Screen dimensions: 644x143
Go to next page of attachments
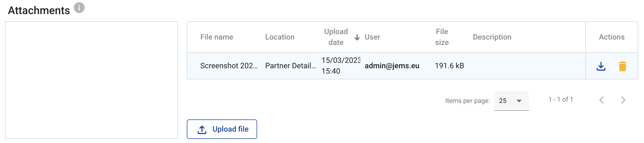click(623, 100)
